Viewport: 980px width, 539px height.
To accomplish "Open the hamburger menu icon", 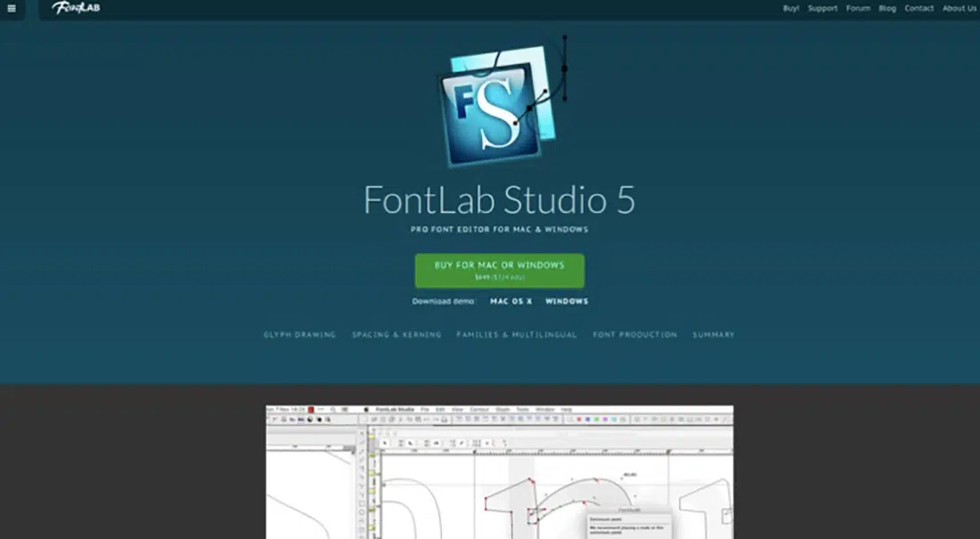I will coord(12,9).
